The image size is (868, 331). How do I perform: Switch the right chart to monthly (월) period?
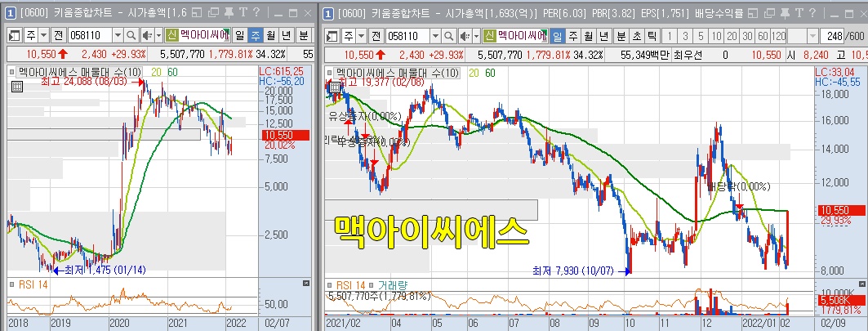point(588,36)
